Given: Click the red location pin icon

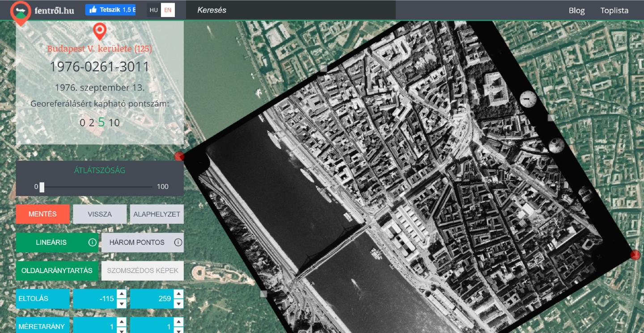Looking at the screenshot, I should point(99,31).
